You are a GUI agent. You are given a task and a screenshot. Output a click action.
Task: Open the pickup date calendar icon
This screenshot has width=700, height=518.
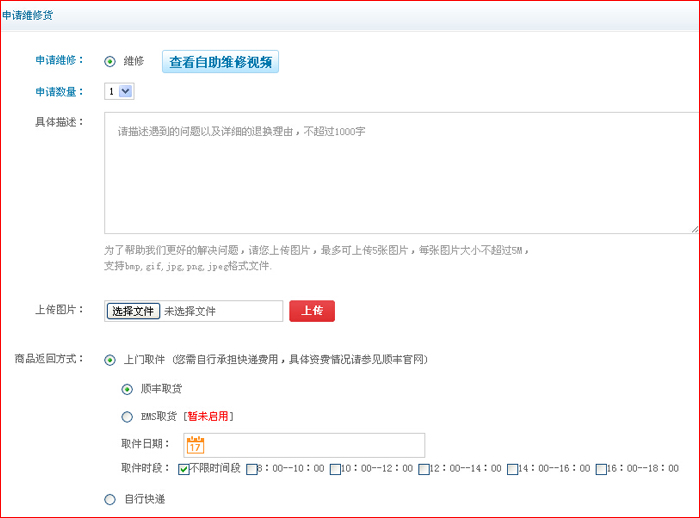(195, 445)
